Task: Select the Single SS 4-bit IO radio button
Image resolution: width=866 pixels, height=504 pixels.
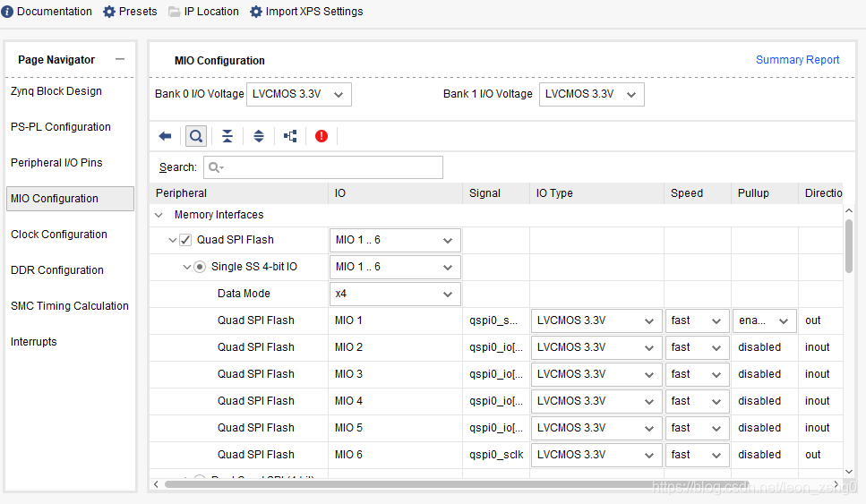Action: 200,267
